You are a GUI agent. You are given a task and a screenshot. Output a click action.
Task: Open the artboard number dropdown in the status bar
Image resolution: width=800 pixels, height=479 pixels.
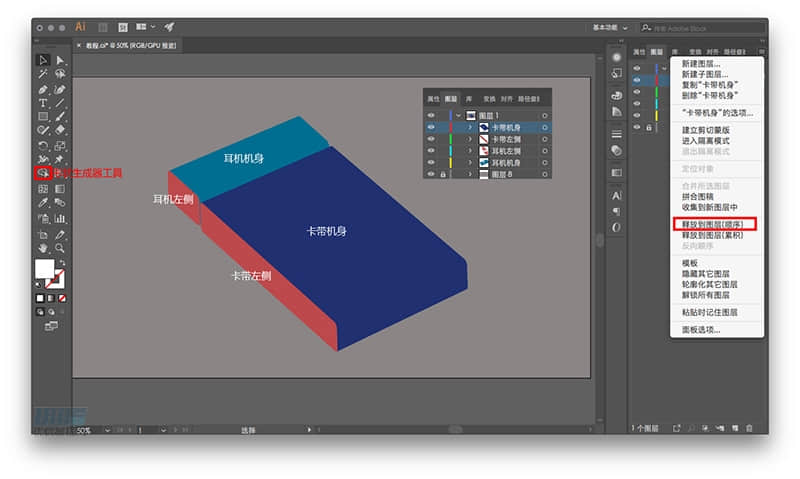(x=163, y=430)
